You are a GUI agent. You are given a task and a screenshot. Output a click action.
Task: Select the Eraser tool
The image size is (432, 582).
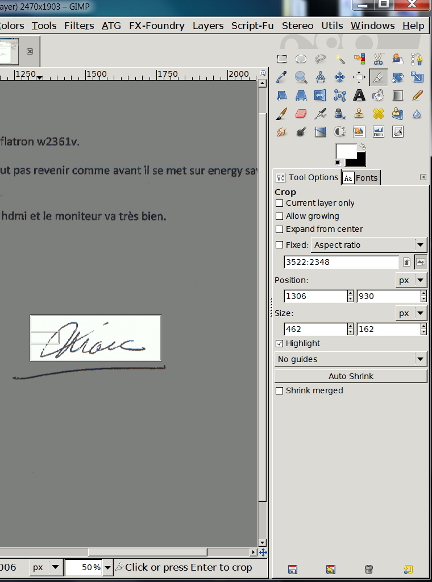coord(301,114)
